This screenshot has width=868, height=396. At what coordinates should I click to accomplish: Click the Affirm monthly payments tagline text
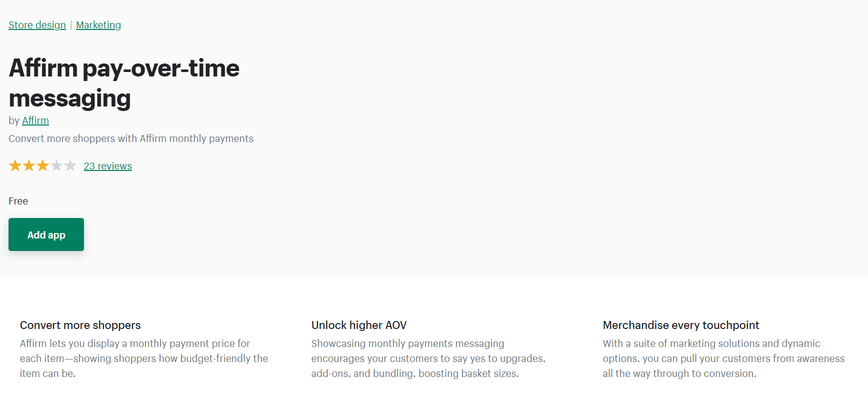pos(131,138)
